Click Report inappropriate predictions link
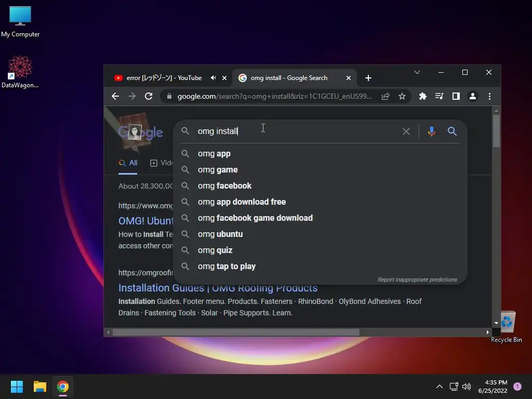Viewport: 532px width, 399px height. coord(417,280)
